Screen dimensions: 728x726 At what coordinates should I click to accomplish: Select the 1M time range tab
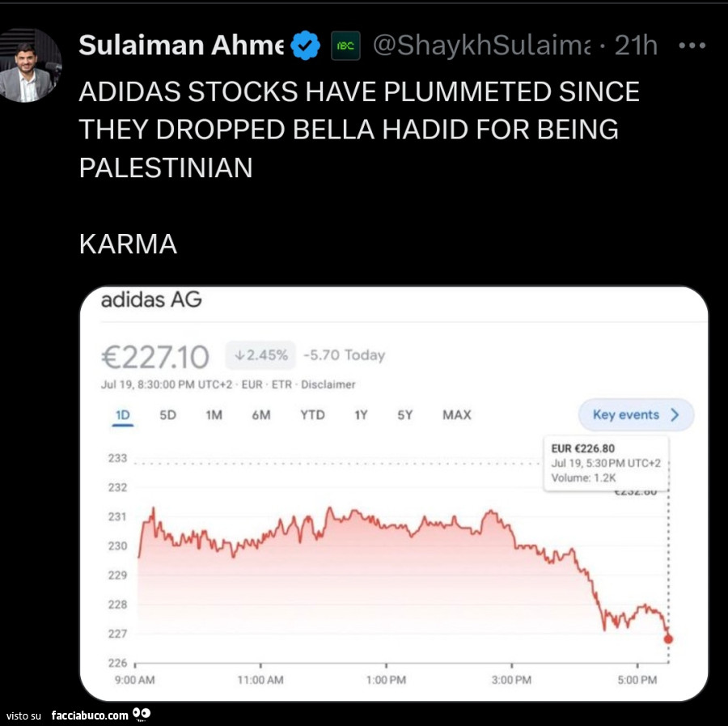(x=214, y=414)
